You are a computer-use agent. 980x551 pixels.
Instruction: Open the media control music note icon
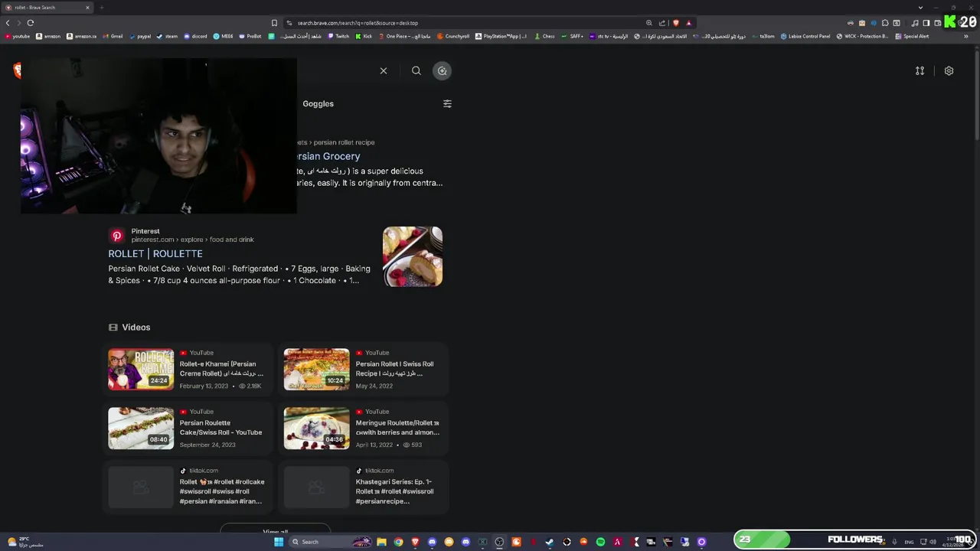tap(915, 23)
